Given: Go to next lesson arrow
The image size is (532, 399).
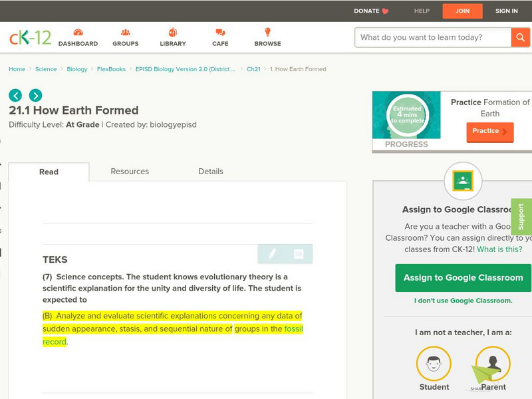Looking at the screenshot, I should point(36,95).
